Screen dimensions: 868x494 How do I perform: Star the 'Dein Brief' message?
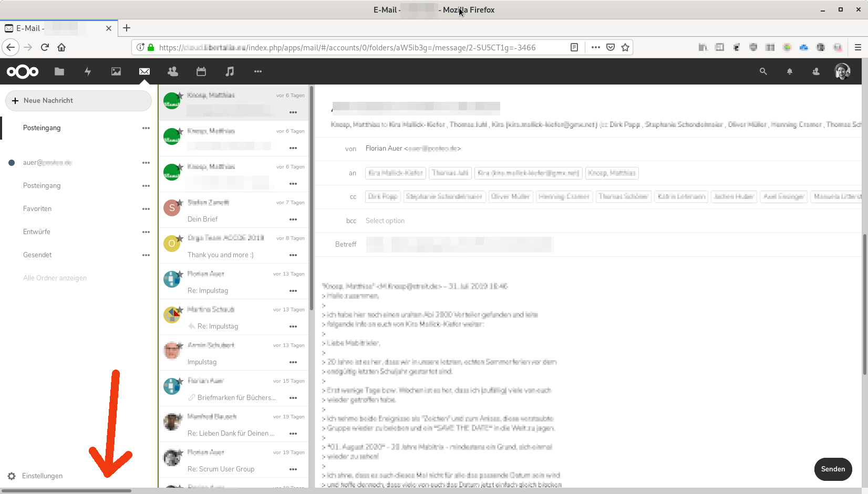pyautogui.click(x=180, y=203)
